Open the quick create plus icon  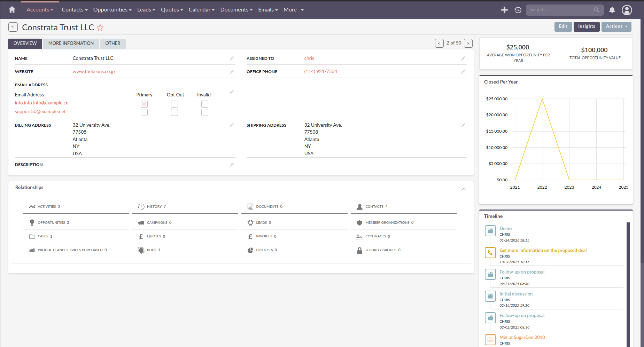(504, 10)
